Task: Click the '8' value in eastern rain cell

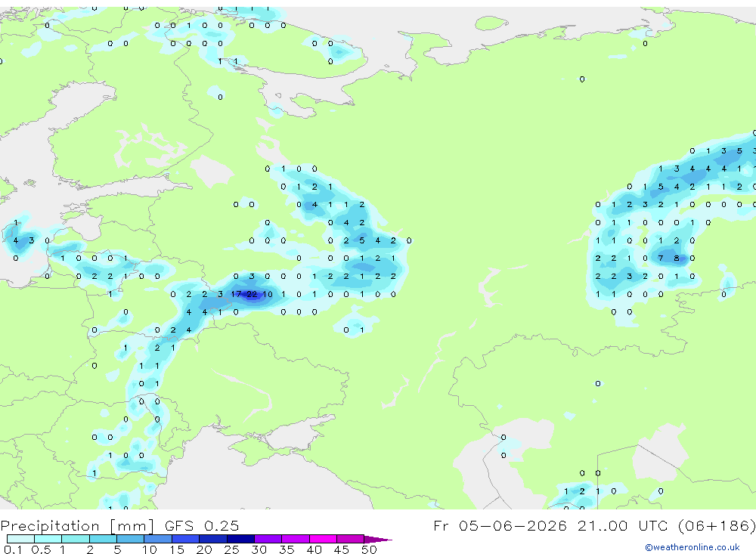Action: (677, 258)
